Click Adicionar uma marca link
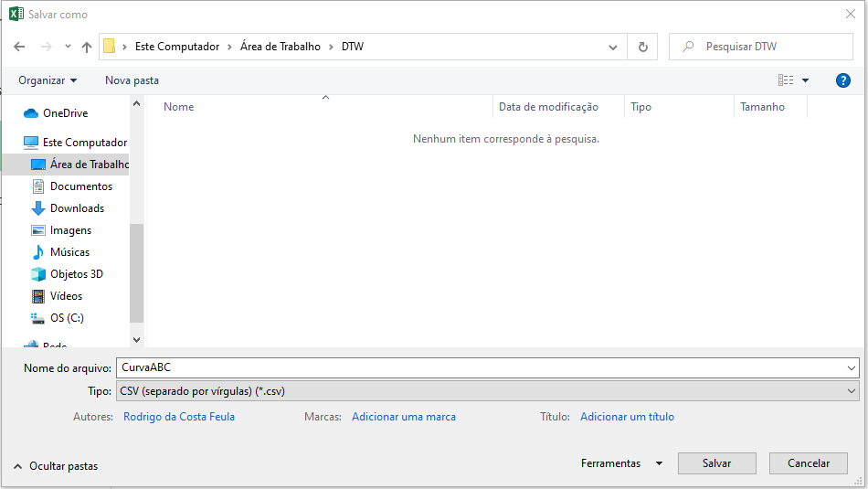Screen dimensions: 868x489 coord(403,417)
